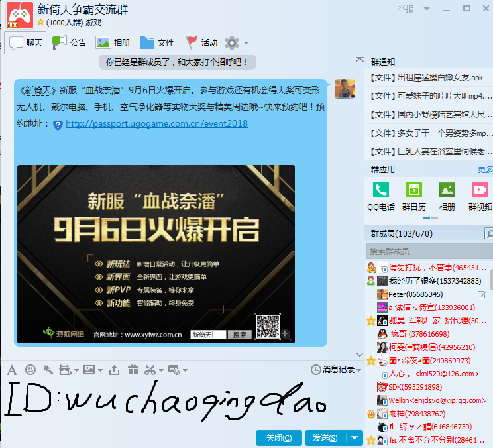Image resolution: width=493 pixels, height=448 pixels.
Task: Click the group avatar game controller icon
Action: click(20, 15)
